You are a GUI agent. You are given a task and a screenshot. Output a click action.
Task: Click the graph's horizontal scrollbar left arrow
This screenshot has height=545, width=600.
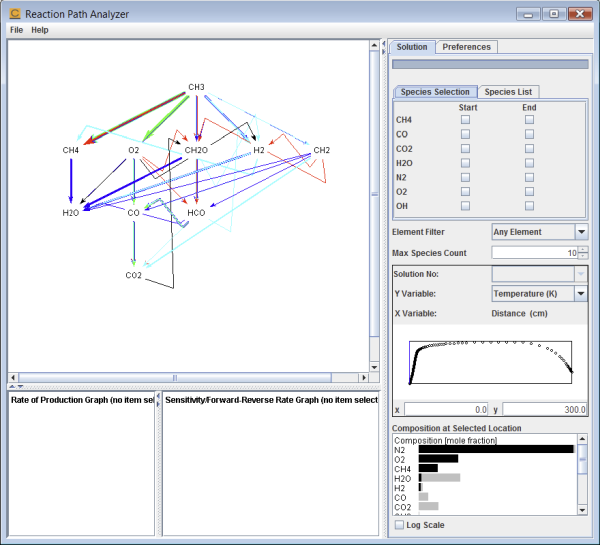tap(13, 378)
